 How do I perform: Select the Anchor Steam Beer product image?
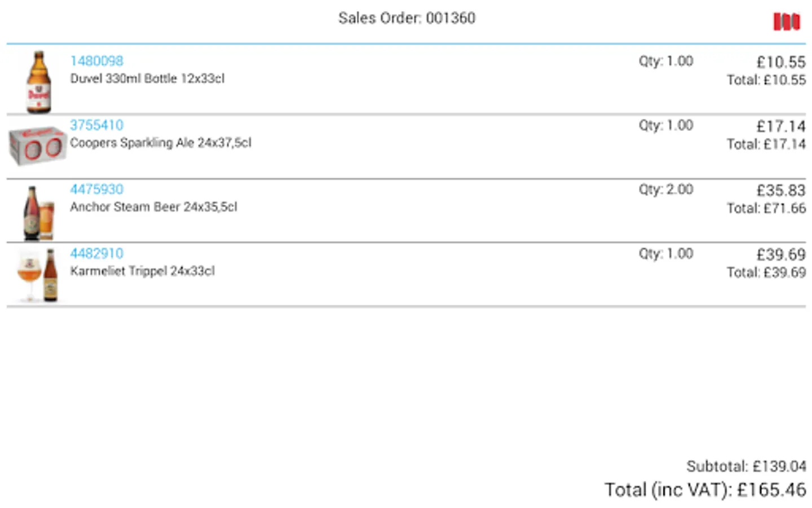pyautogui.click(x=38, y=213)
